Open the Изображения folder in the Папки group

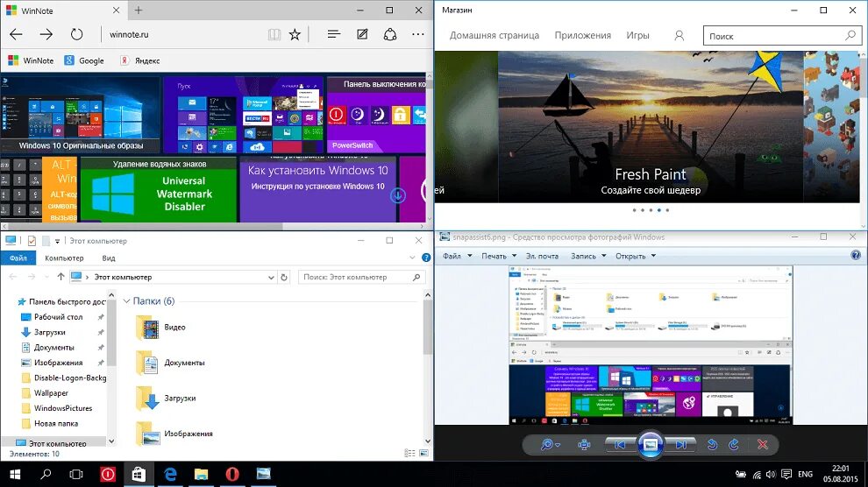pos(174,434)
